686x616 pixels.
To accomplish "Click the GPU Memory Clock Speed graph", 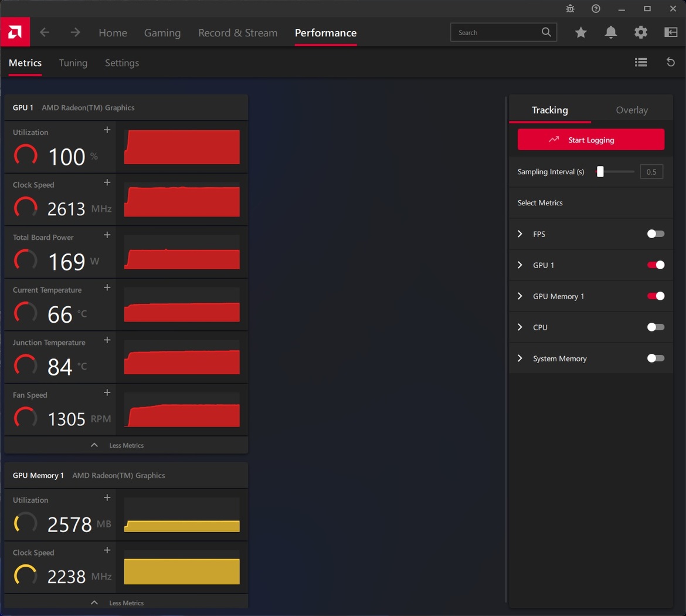I will pos(182,567).
